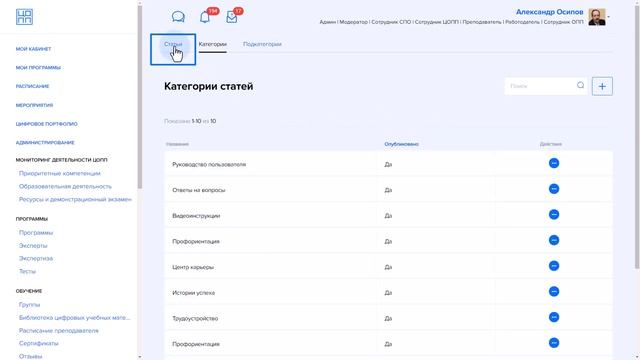Select the Категории tab
The width and height of the screenshot is (640, 360).
[213, 44]
